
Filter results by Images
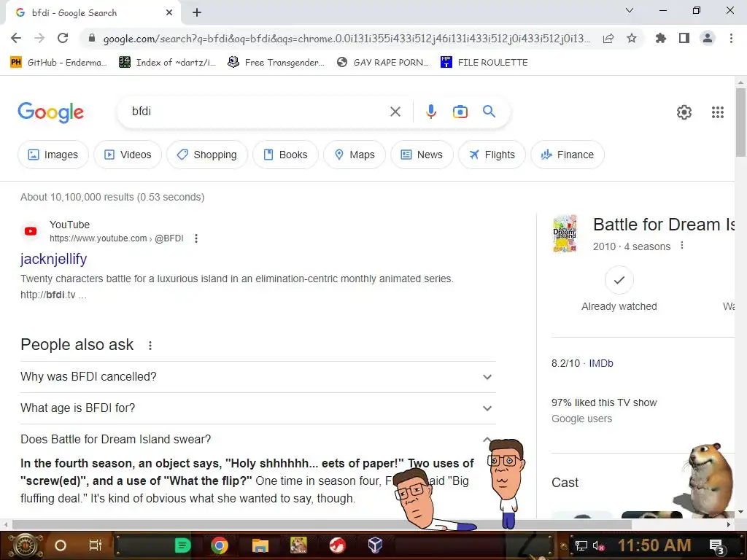tap(53, 155)
